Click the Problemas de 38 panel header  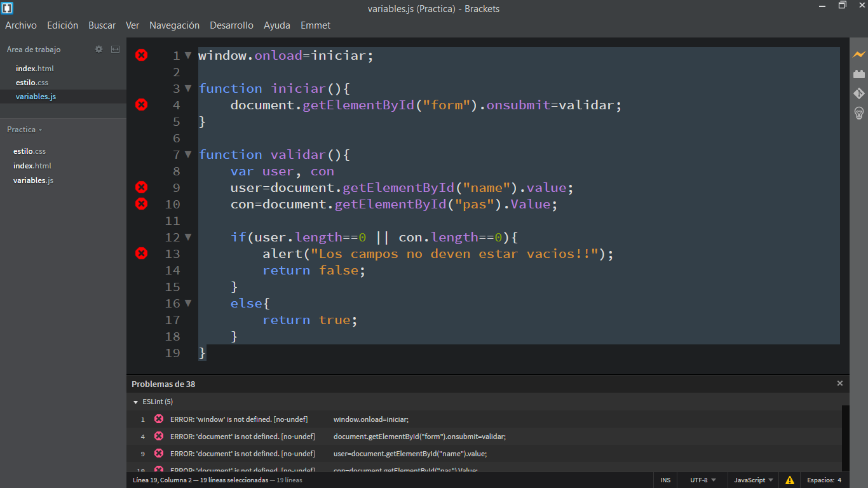163,384
